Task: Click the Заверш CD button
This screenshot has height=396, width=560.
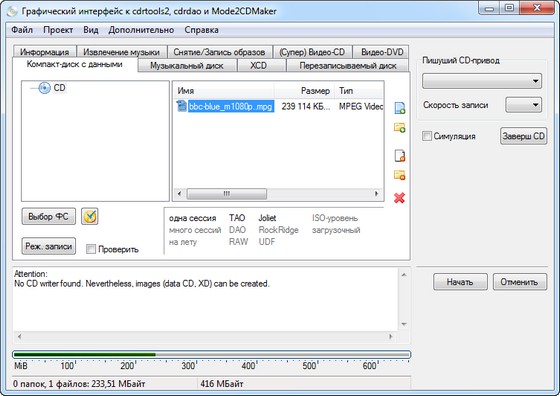Action: (x=523, y=136)
